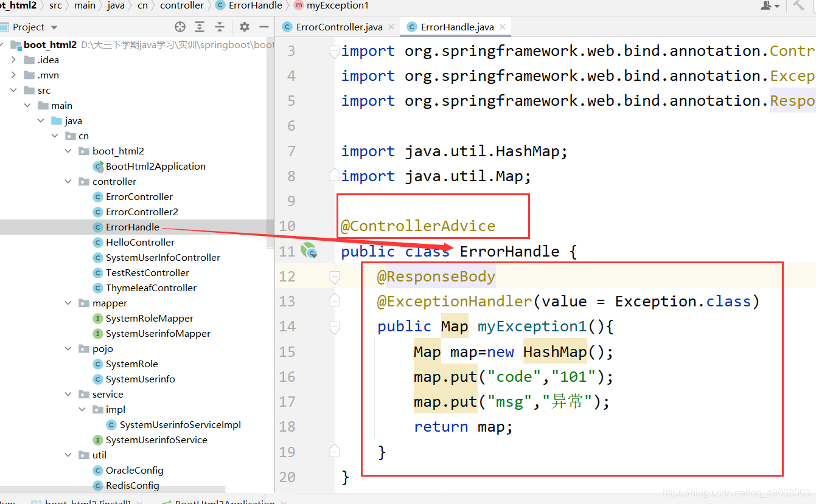This screenshot has width=816, height=504.
Task: Collapse the impl package arrow
Action: click(x=83, y=409)
